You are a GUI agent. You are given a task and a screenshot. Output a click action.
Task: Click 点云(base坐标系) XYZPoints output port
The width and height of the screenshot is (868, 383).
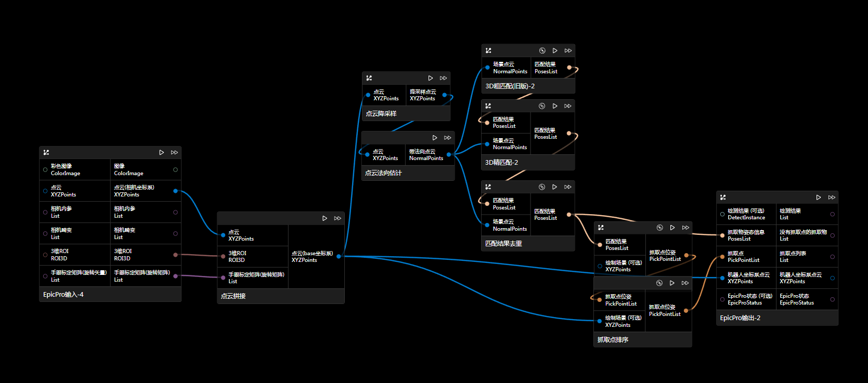coord(339,256)
